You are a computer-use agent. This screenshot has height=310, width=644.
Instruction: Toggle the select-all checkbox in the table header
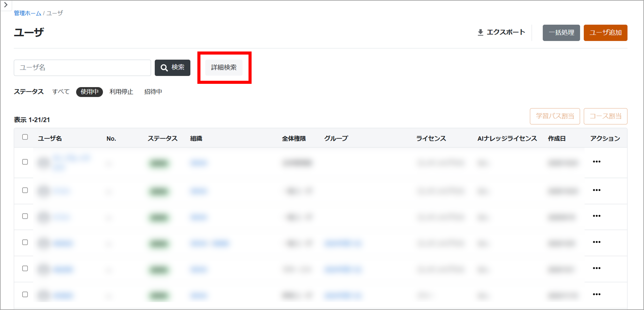click(25, 137)
